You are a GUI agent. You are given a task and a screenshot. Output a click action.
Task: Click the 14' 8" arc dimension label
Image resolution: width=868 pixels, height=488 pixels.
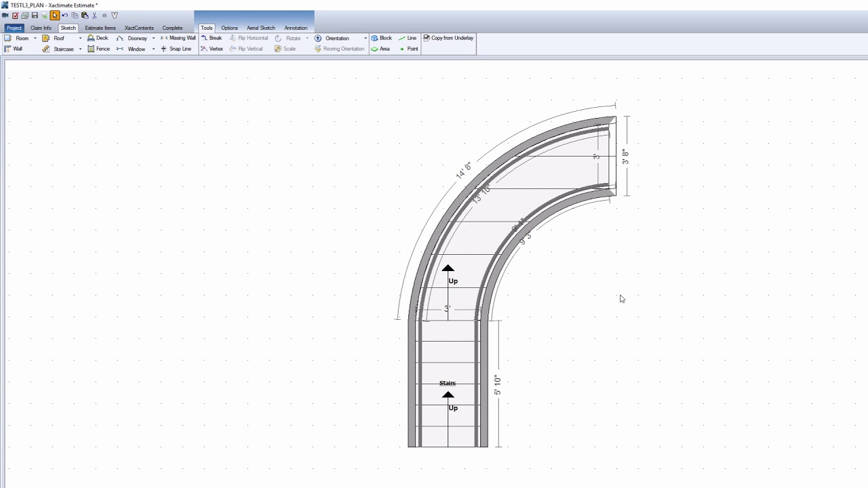coord(463,171)
